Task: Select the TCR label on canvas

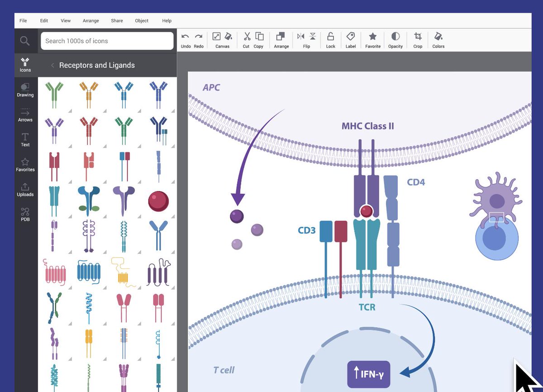Action: pos(367,307)
